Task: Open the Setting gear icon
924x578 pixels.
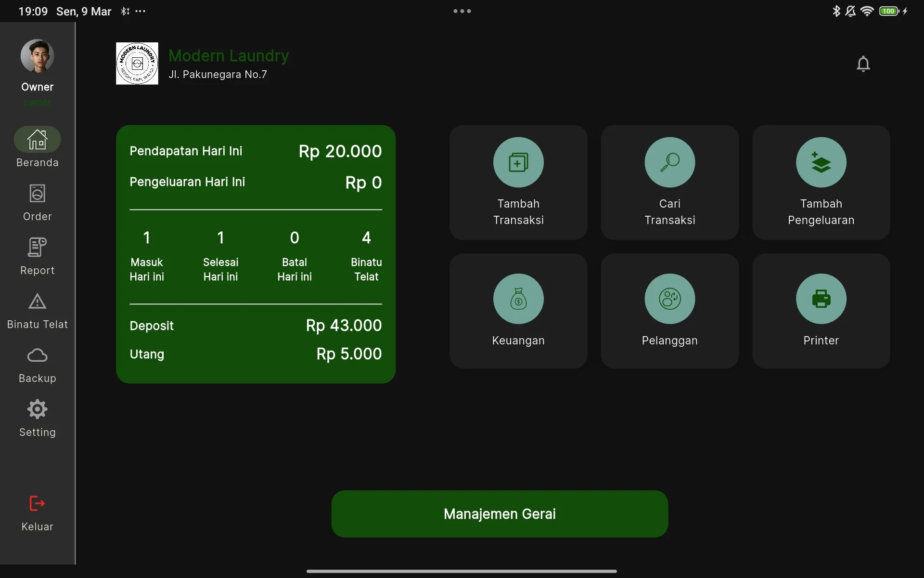Action: pos(37,409)
